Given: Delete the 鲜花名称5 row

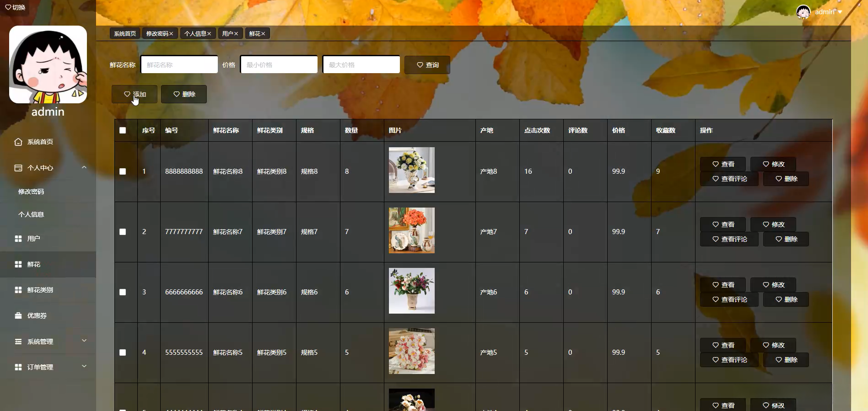Looking at the screenshot, I should coord(786,360).
